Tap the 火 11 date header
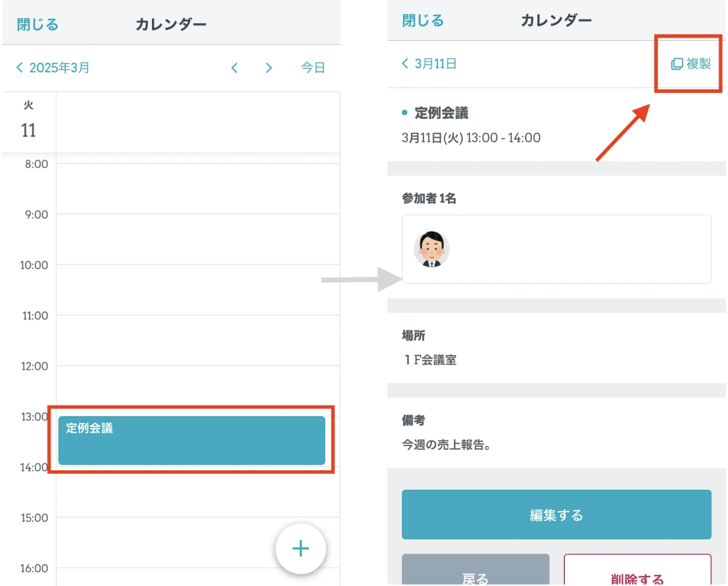 [x=29, y=121]
